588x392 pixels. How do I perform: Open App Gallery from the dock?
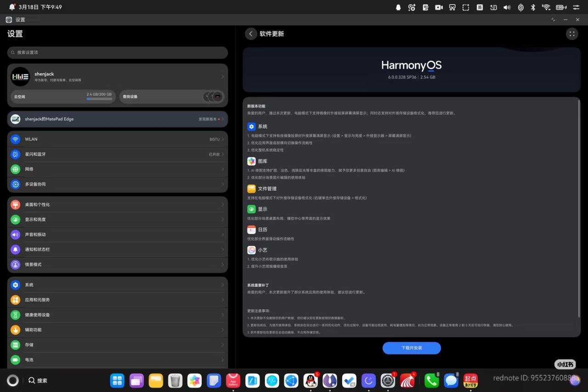(233, 381)
